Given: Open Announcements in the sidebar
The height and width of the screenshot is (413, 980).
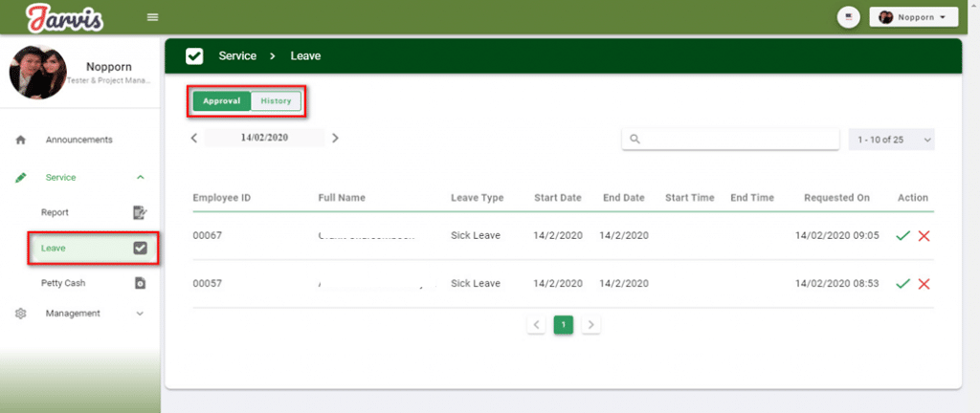Looking at the screenshot, I should 78,140.
